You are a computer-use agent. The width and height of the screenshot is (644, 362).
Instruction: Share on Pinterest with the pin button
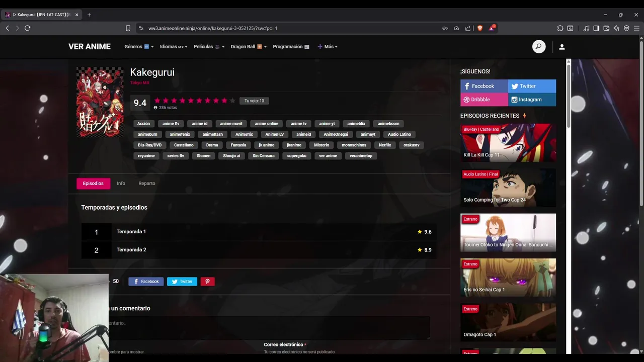pos(207,282)
